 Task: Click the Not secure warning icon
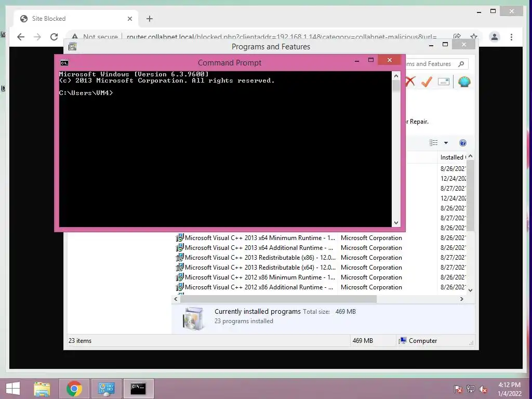point(75,37)
